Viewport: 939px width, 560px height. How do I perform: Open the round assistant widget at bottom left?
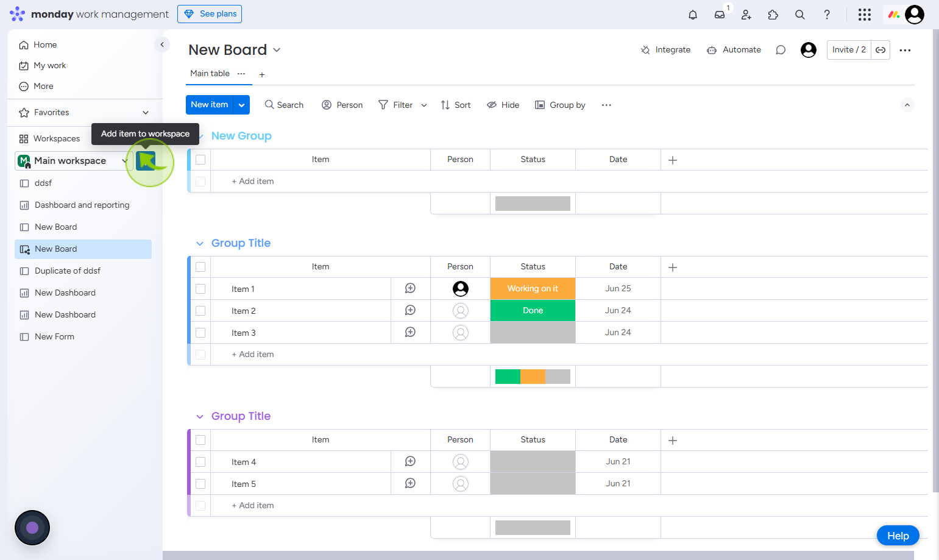point(32,528)
